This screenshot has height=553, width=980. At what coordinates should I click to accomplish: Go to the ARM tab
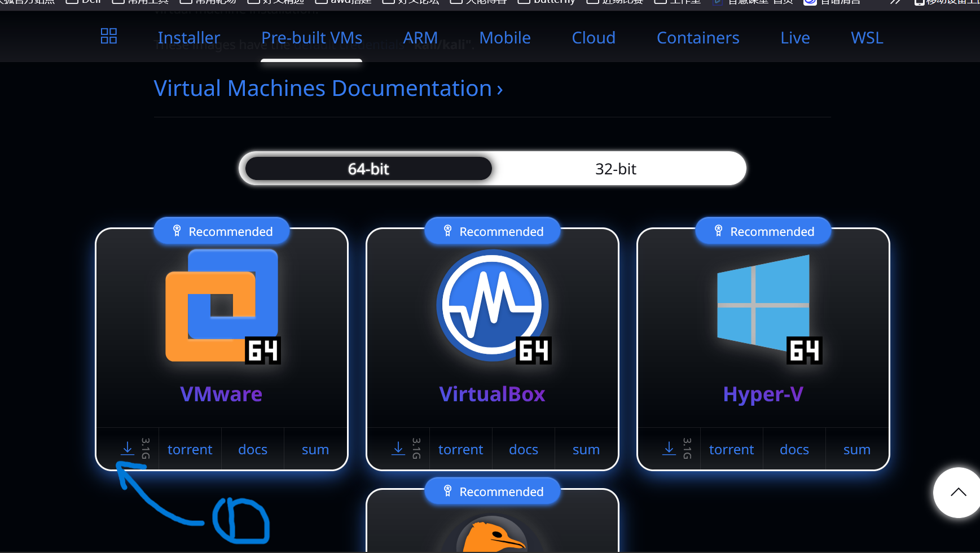[x=420, y=38]
